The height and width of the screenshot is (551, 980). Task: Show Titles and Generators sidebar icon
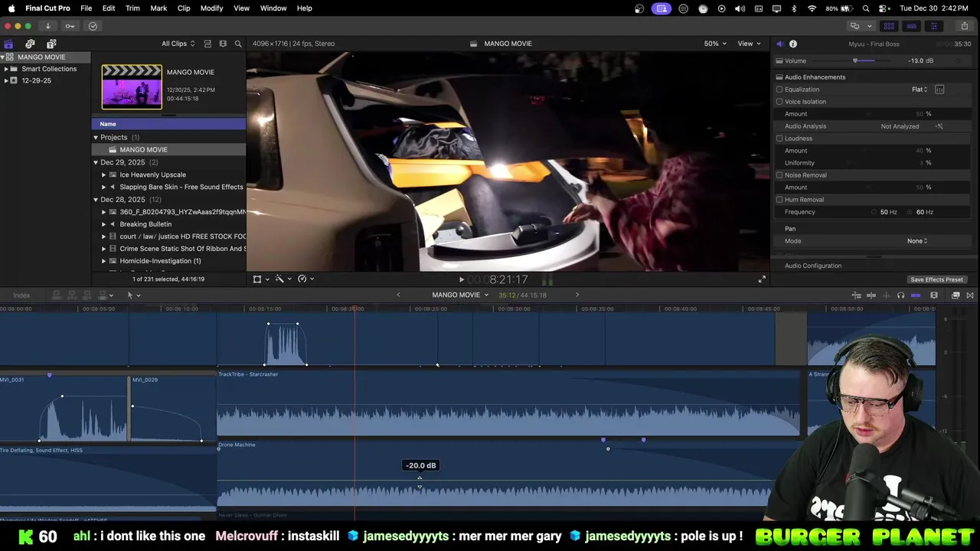(51, 44)
